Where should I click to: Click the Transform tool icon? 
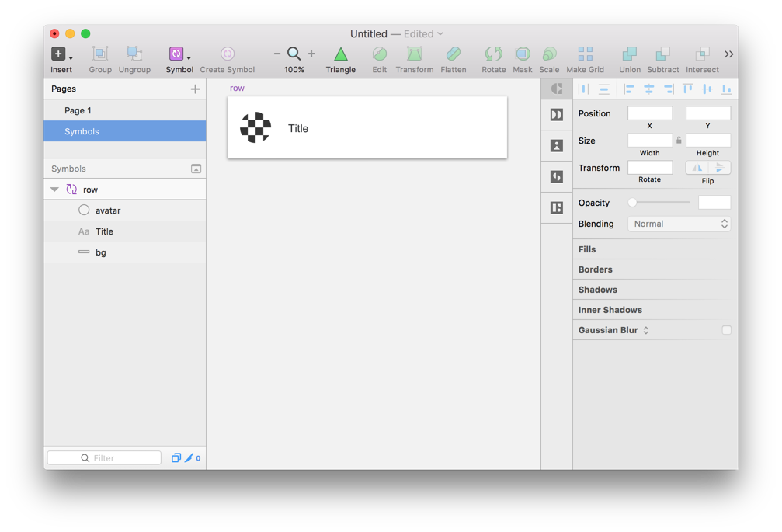415,54
